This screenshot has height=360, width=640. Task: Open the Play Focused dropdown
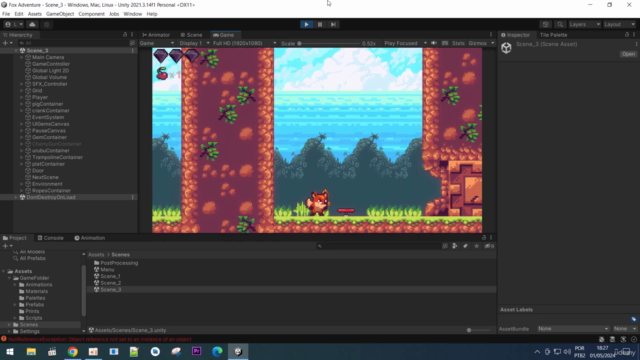(x=405, y=43)
